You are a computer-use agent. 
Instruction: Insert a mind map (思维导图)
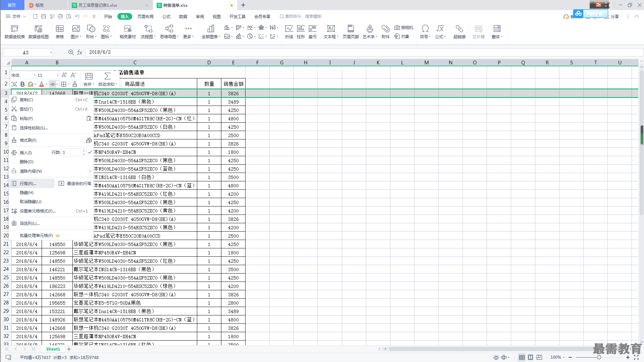169,32
